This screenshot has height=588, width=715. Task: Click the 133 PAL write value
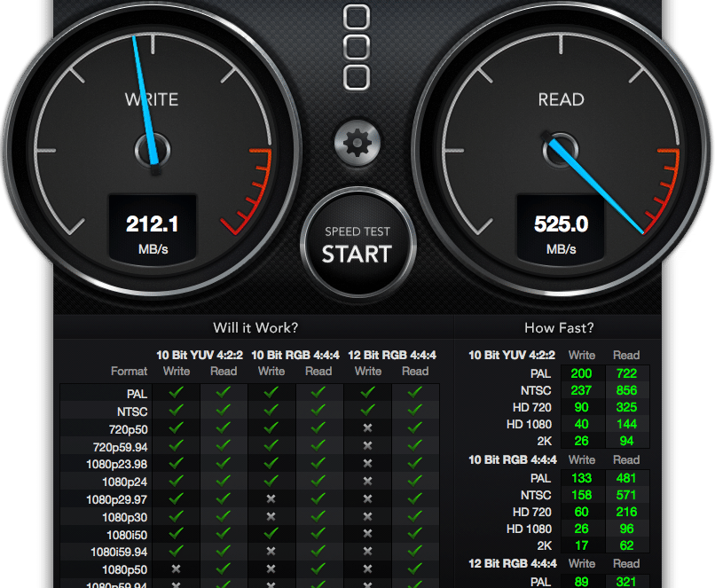[x=581, y=479]
